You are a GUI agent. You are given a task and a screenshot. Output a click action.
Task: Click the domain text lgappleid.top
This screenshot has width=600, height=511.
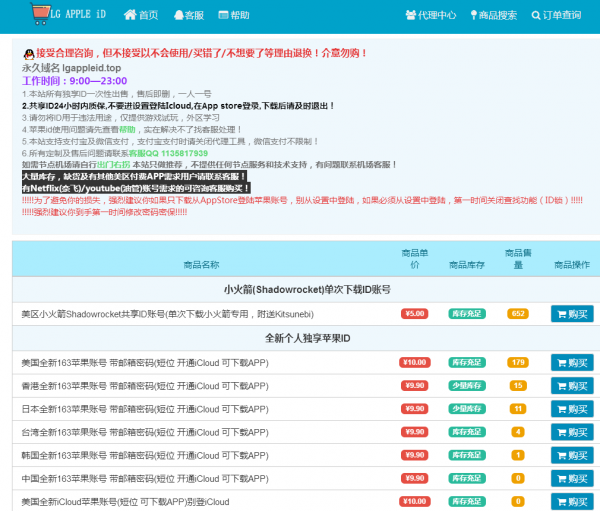click(91, 68)
